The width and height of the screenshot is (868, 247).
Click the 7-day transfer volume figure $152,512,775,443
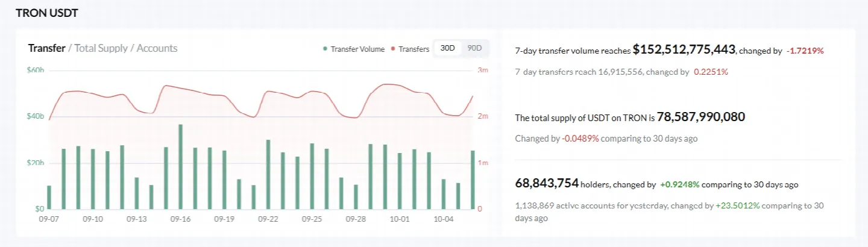coord(684,50)
